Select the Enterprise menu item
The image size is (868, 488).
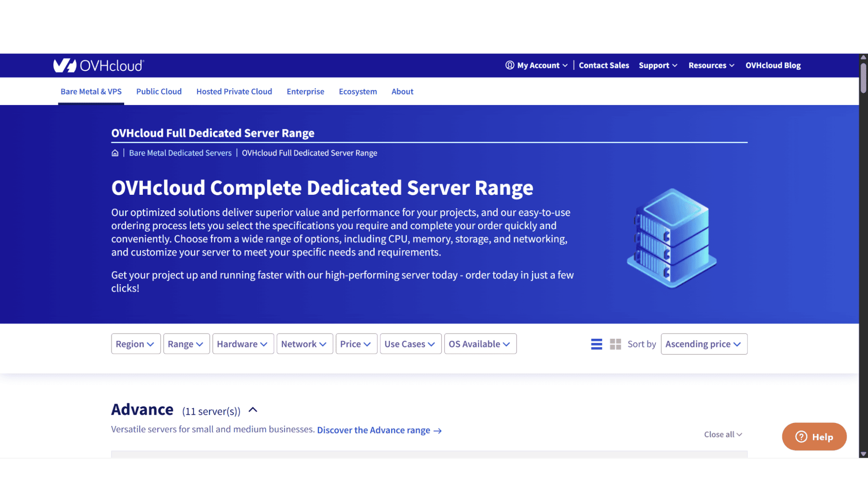pos(305,92)
